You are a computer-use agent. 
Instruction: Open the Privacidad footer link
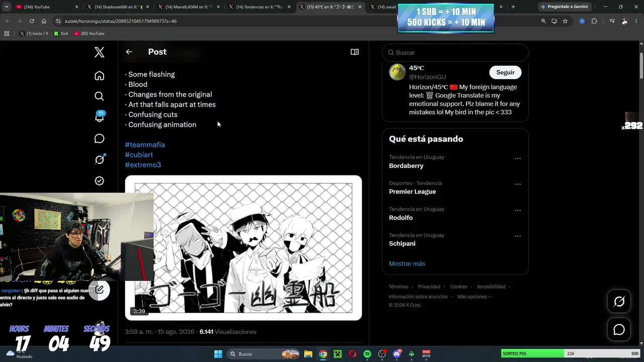coord(429,287)
